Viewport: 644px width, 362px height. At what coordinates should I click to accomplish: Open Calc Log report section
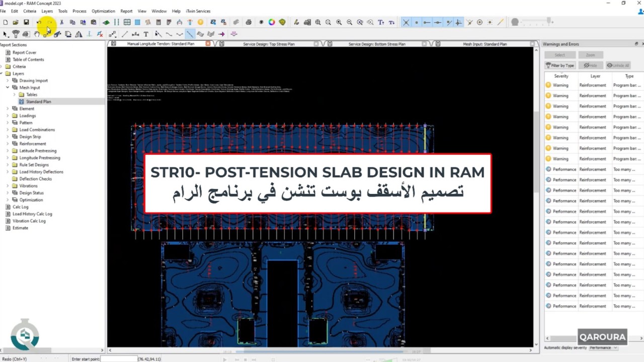coord(20,207)
